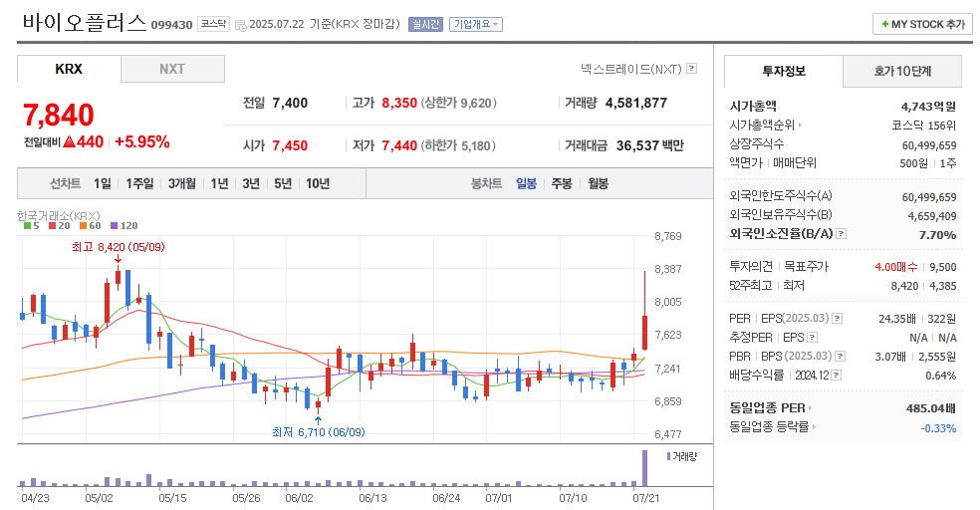Click the stock name 바이오플러스

point(85,23)
